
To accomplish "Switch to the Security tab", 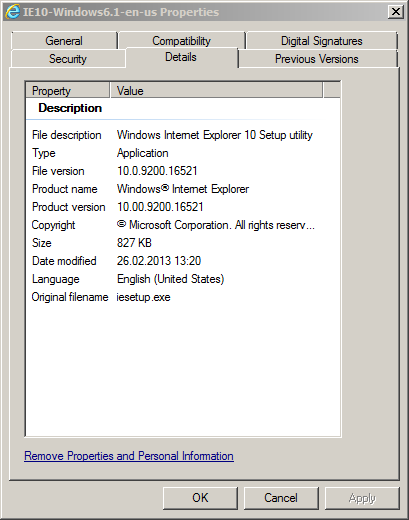I will (68, 59).
